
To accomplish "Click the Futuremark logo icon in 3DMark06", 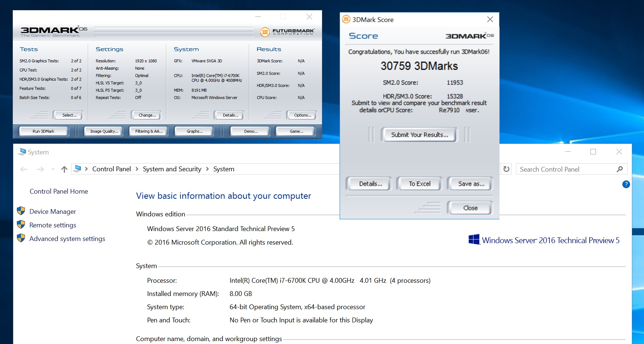I will click(x=265, y=32).
